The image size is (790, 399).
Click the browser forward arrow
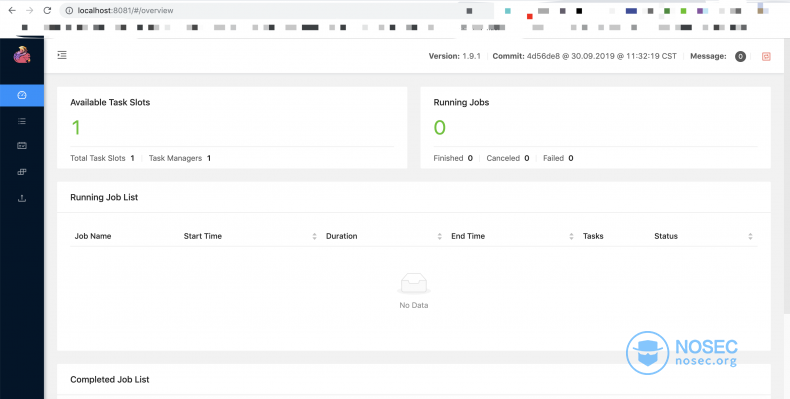(x=30, y=11)
